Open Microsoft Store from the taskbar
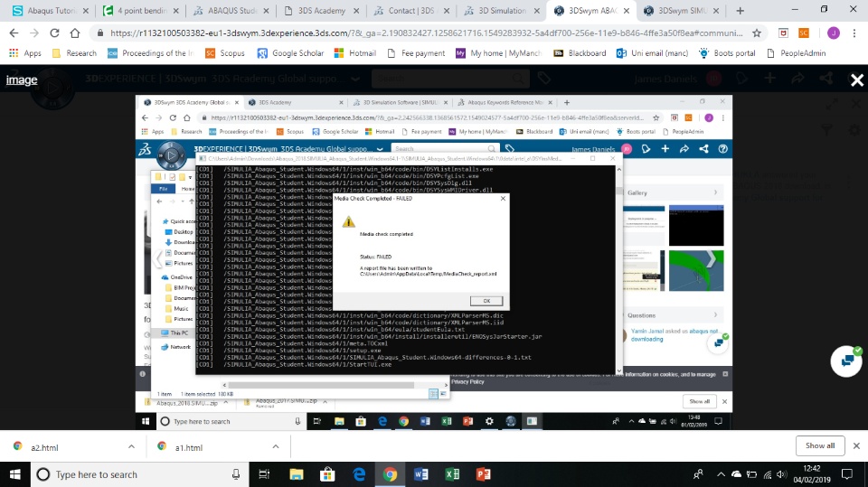Image resolution: width=868 pixels, height=487 pixels. point(327,474)
